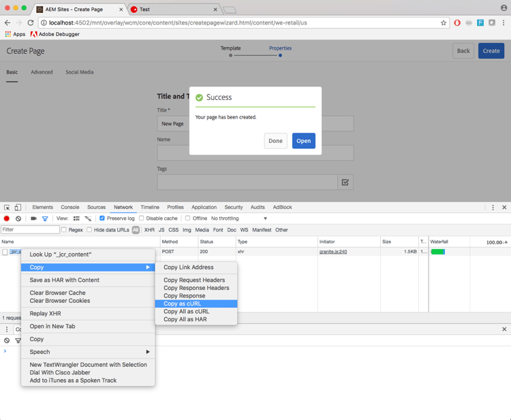Choose Copy as cURL
The width and height of the screenshot is (511, 420).
tap(196, 304)
